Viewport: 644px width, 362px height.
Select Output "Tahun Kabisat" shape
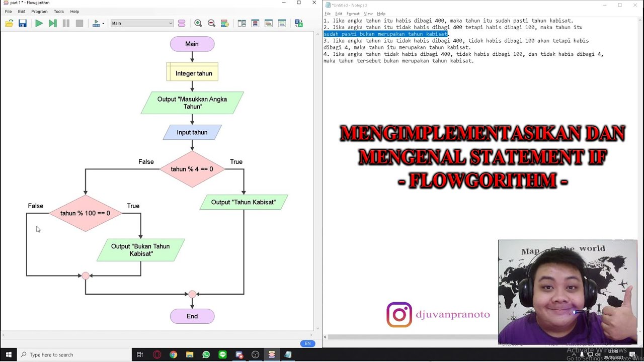pyautogui.click(x=244, y=202)
